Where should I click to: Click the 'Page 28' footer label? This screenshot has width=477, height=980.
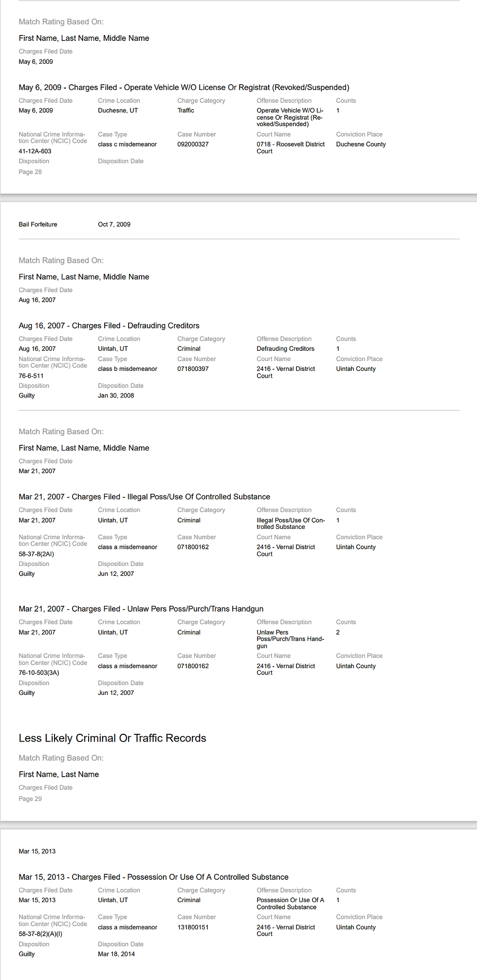pyautogui.click(x=30, y=172)
